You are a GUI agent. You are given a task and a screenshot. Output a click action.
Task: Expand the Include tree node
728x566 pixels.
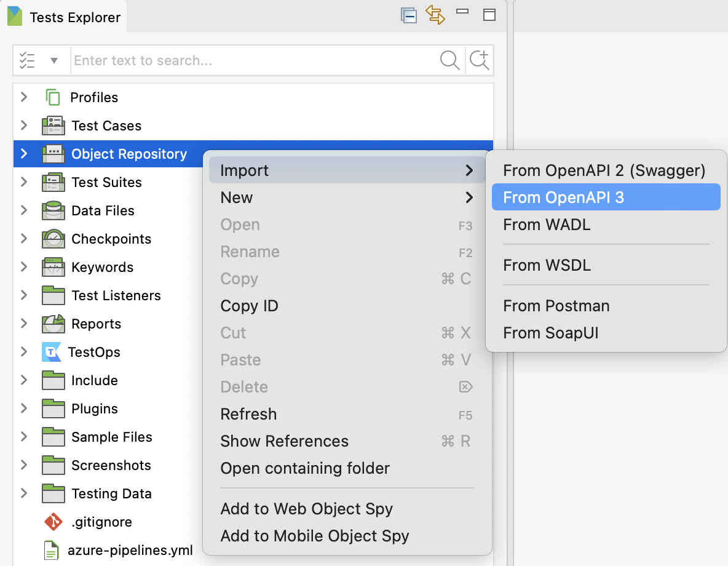tap(24, 380)
